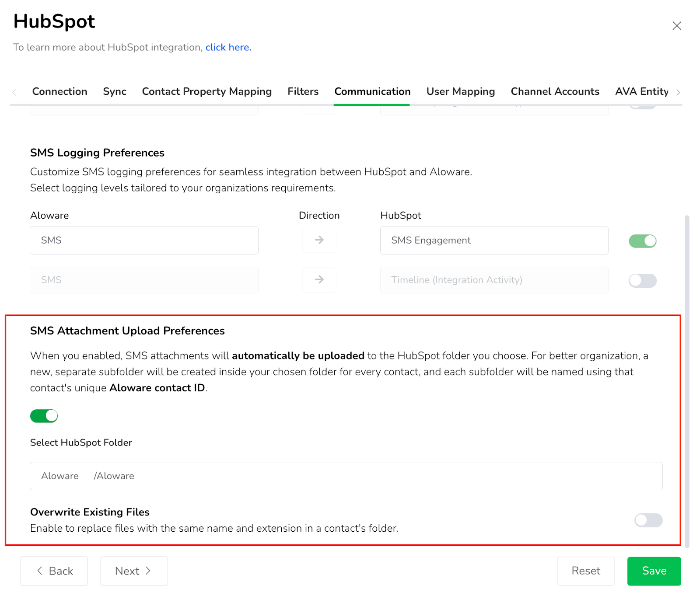Turn off SMS attachment upload toggle
The height and width of the screenshot is (596, 700).
(44, 416)
